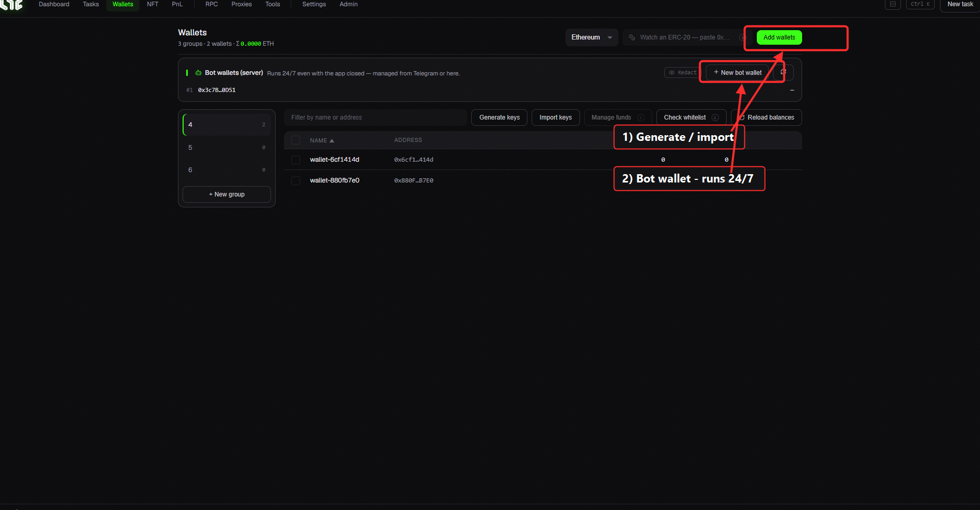Click the + New group button
Image resolution: width=980 pixels, height=510 pixels.
(x=227, y=194)
